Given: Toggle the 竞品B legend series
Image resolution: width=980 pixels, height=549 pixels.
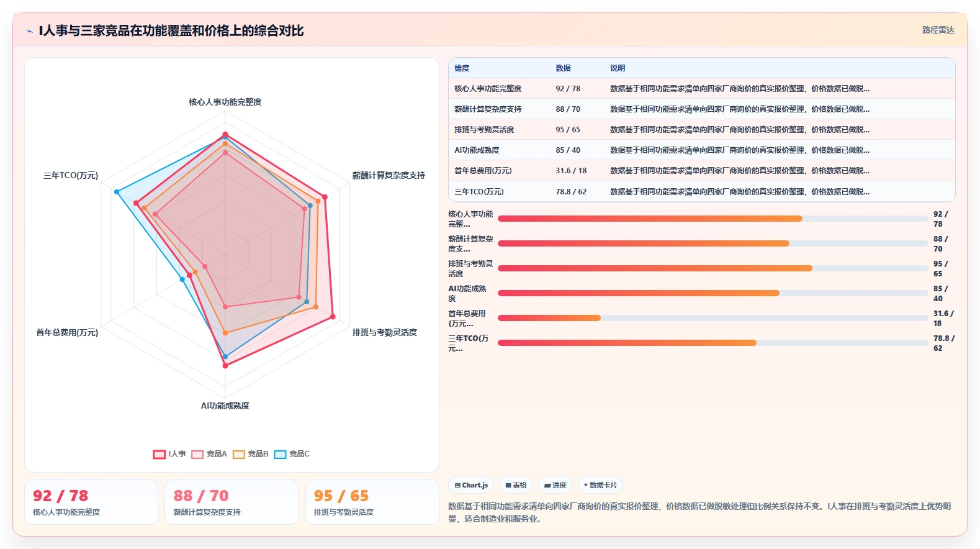Looking at the screenshot, I should [251, 454].
